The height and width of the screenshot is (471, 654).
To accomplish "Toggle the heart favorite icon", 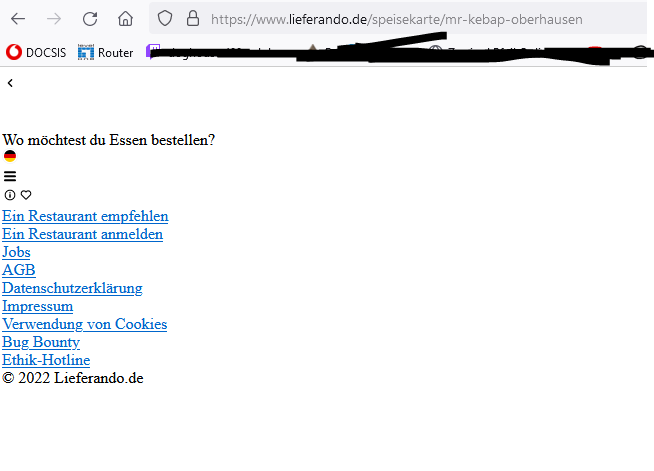I will click(x=26, y=195).
